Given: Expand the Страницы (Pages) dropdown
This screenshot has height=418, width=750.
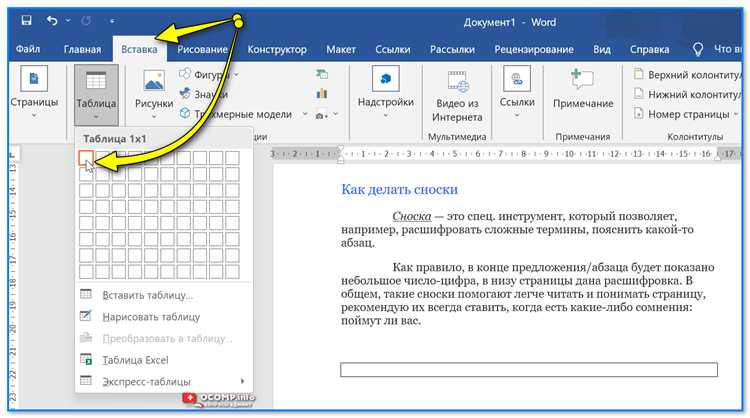Looking at the screenshot, I should pyautogui.click(x=34, y=115).
